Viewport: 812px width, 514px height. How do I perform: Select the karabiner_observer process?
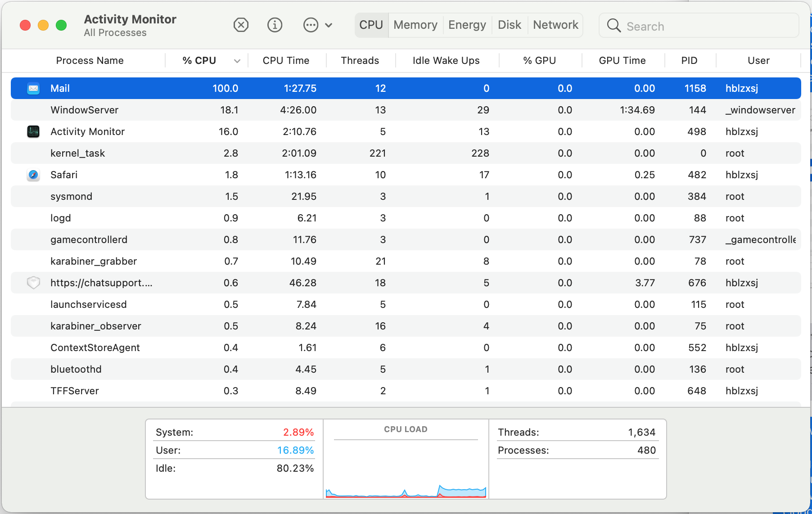[x=96, y=326]
